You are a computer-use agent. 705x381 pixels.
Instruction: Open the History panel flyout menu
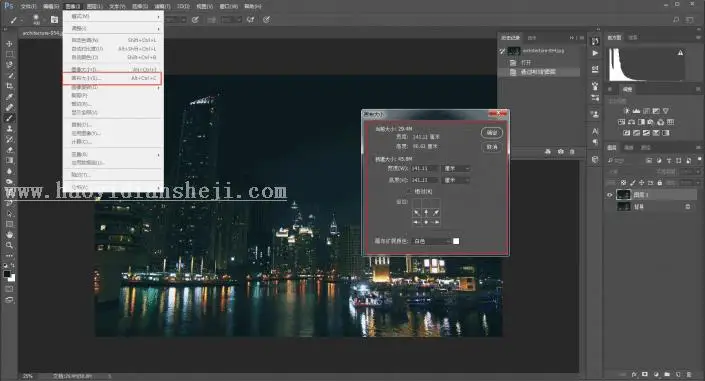[582, 38]
